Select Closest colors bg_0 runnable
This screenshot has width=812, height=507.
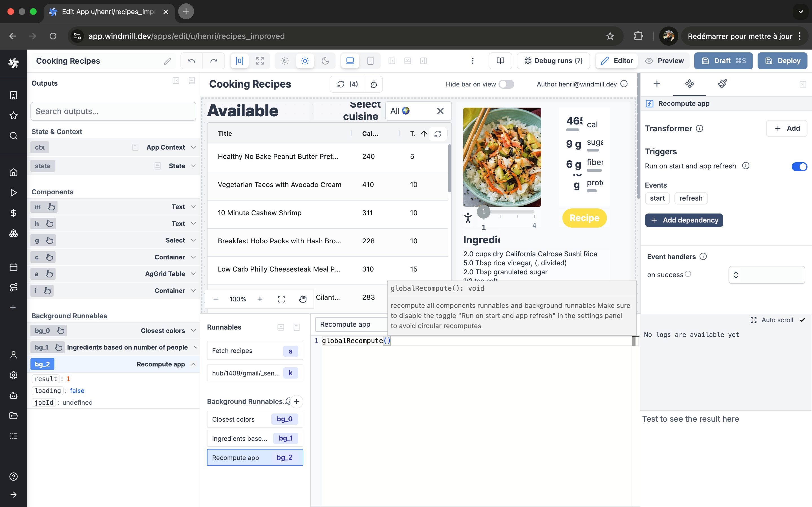pos(255,419)
